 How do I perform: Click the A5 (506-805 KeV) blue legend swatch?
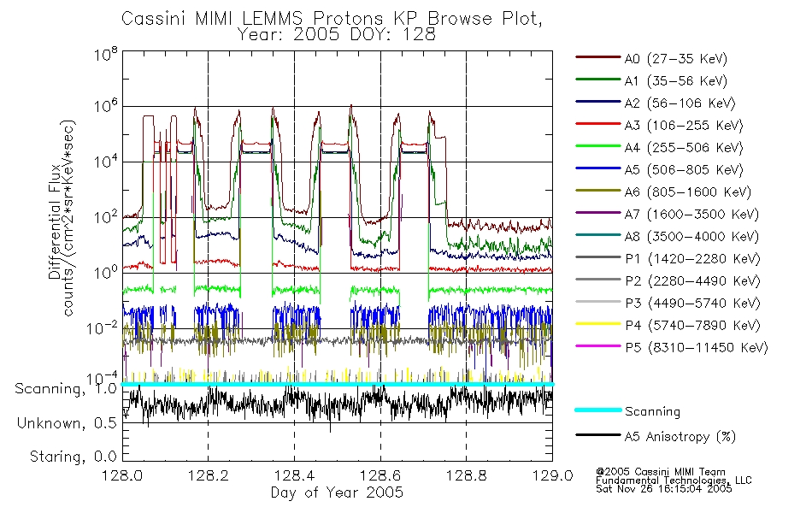point(597,168)
